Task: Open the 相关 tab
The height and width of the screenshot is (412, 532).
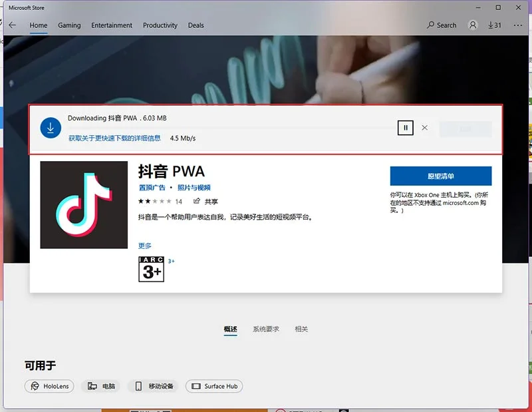Action: tap(301, 329)
